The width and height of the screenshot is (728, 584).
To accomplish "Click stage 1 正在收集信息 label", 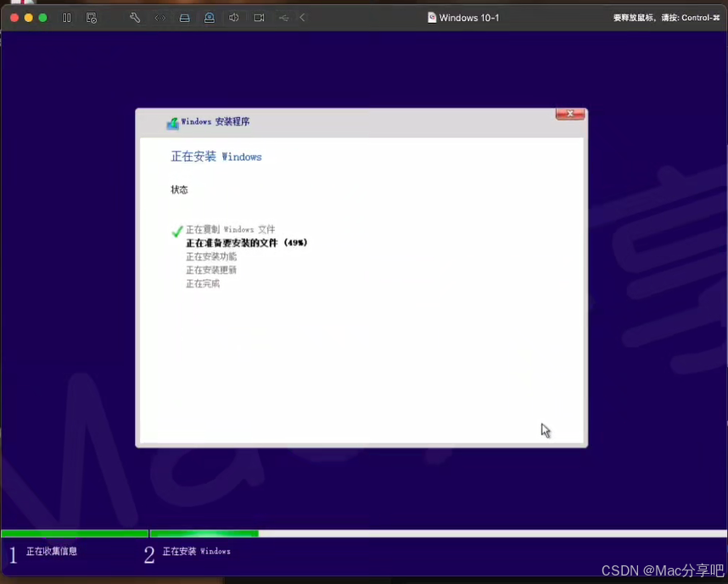I will (52, 552).
